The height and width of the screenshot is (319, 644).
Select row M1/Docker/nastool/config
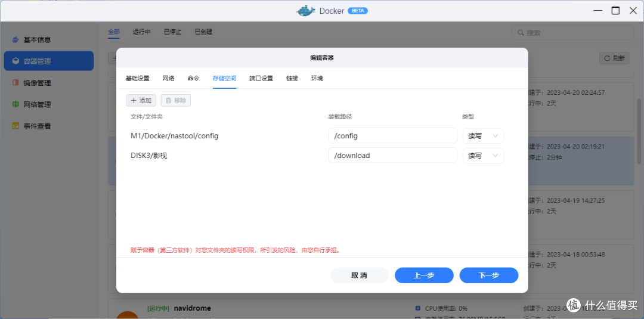coord(174,136)
